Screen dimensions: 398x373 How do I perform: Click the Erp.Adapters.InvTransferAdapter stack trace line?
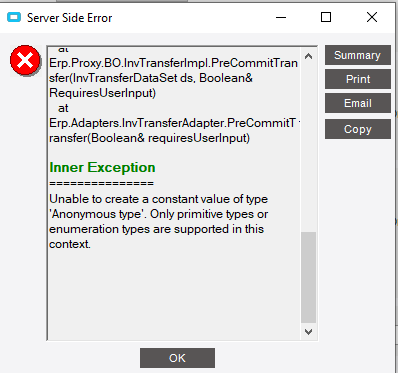[x=172, y=130]
